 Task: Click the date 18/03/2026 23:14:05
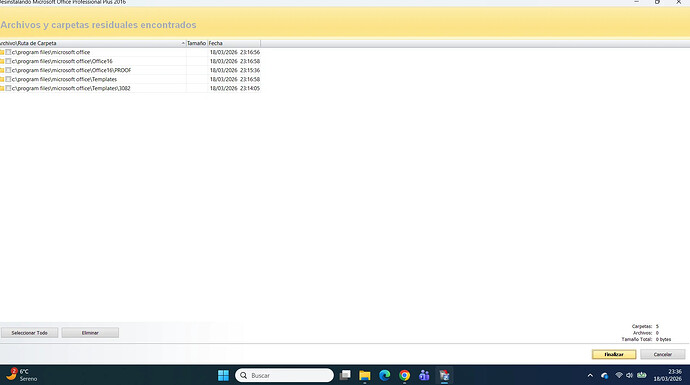(235, 88)
